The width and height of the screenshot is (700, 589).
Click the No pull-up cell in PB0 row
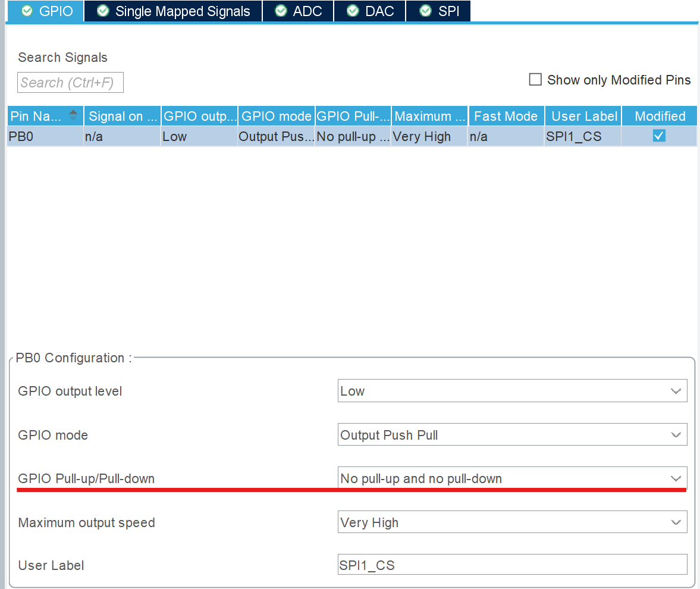(x=353, y=136)
